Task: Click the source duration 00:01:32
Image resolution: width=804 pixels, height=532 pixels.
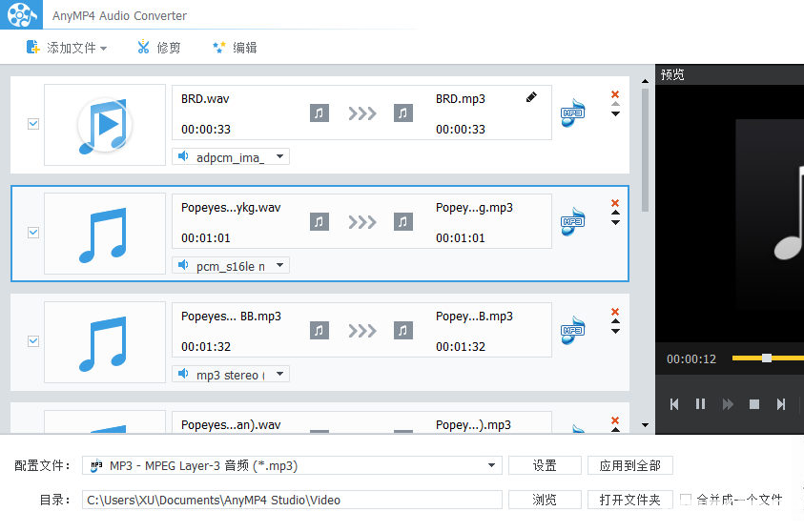Action: (206, 347)
